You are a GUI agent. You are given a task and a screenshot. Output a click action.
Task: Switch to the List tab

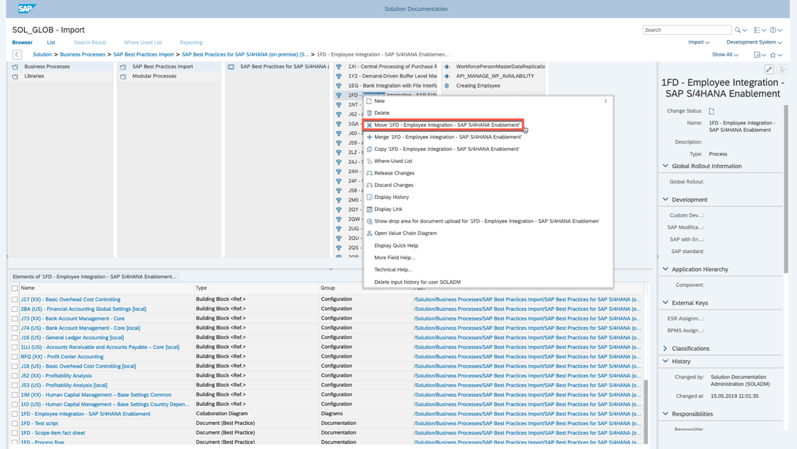[51, 42]
